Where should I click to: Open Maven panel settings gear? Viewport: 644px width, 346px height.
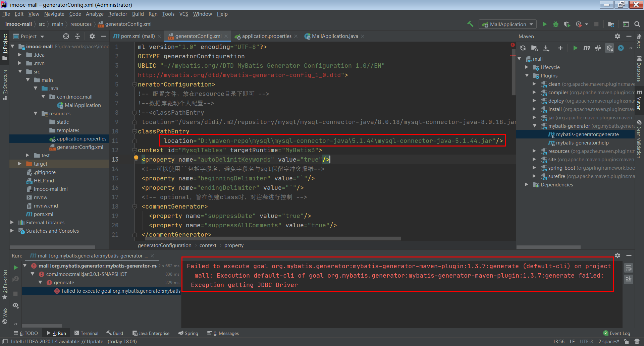pyautogui.click(x=618, y=36)
